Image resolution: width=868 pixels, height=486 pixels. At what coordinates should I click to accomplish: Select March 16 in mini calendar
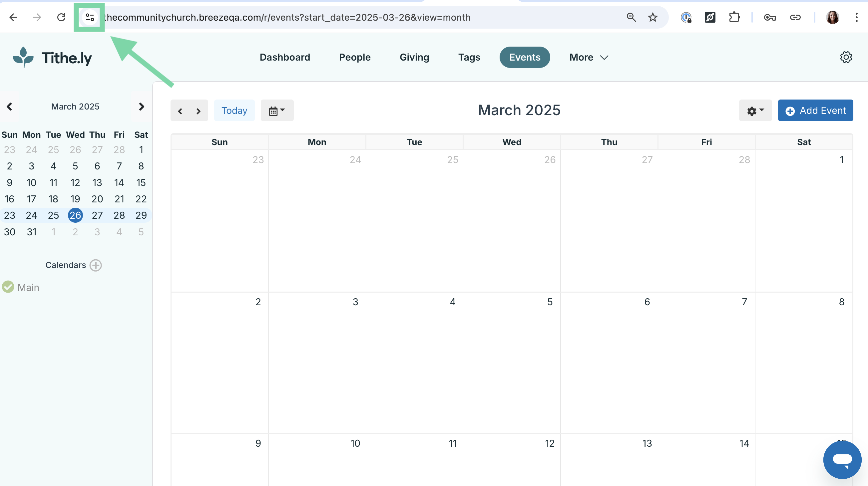tap(9, 199)
